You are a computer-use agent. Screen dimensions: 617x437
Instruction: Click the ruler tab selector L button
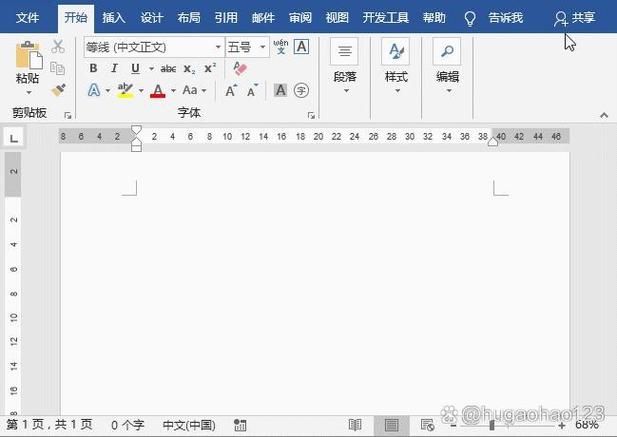(x=14, y=138)
